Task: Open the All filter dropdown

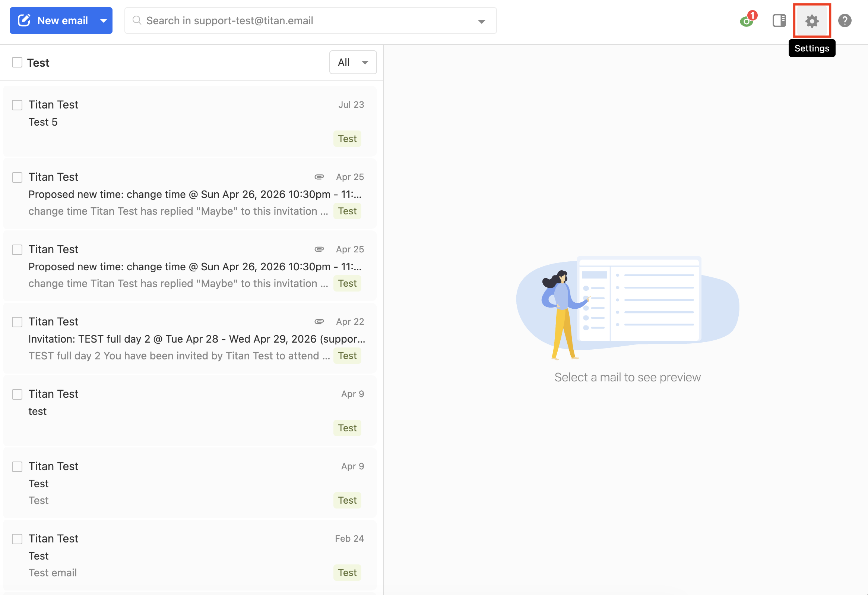Action: click(x=353, y=62)
